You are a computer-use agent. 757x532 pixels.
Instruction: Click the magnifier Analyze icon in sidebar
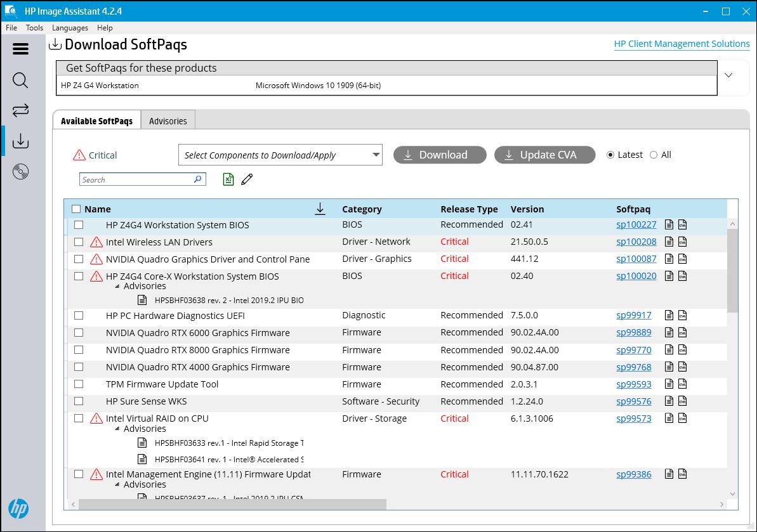click(20, 81)
